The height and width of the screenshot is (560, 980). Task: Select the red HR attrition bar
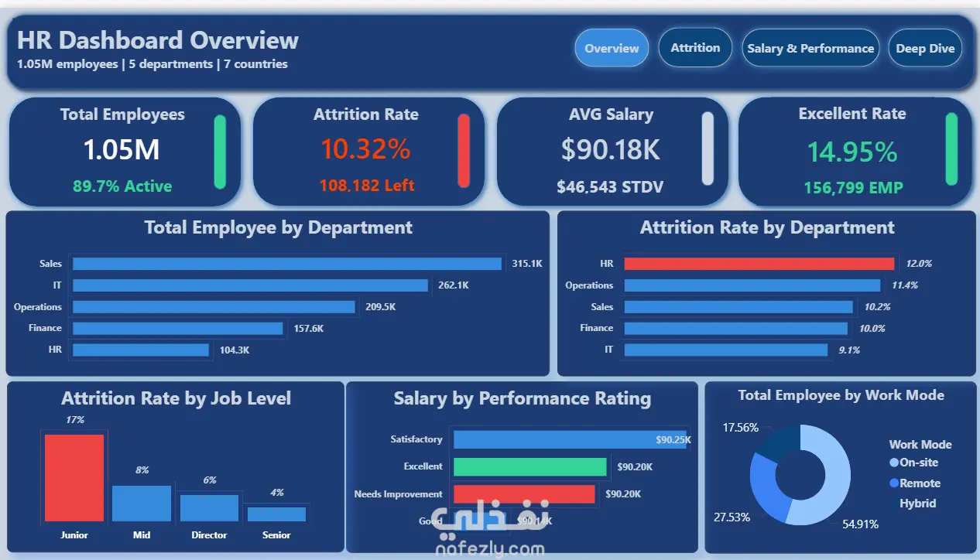pos(759,264)
